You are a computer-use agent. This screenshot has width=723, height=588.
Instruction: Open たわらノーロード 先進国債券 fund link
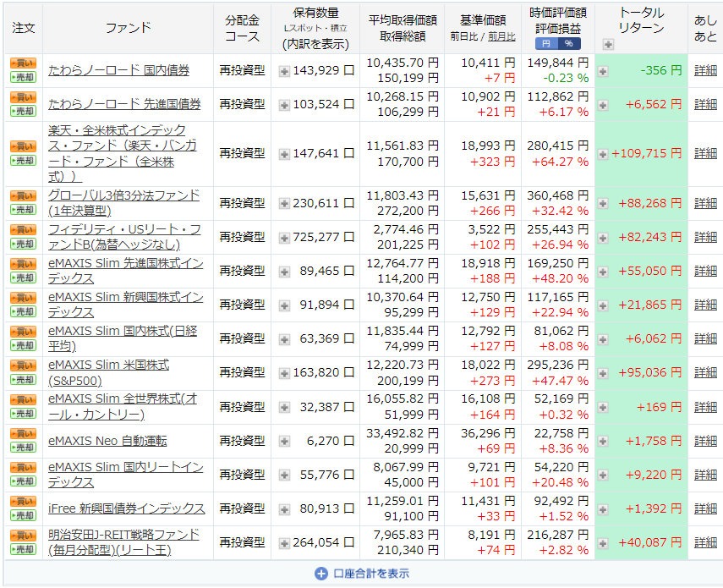coord(124,104)
